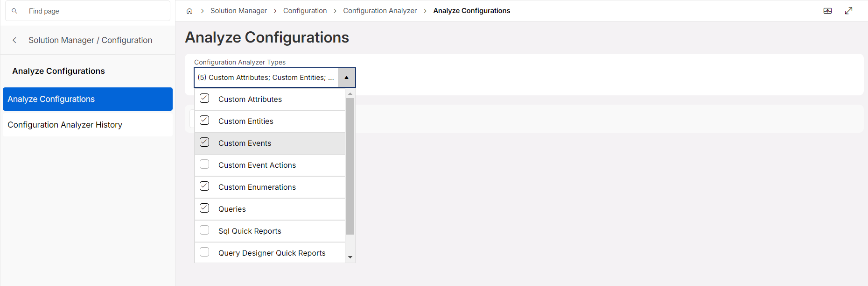Uncheck the Custom Attributes checkbox
This screenshot has width=868, height=286.
pos(204,98)
